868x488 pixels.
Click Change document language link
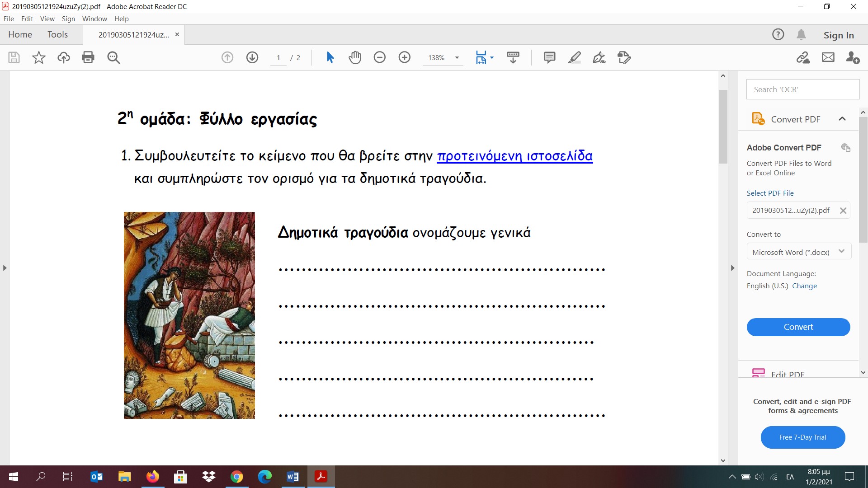pos(804,286)
